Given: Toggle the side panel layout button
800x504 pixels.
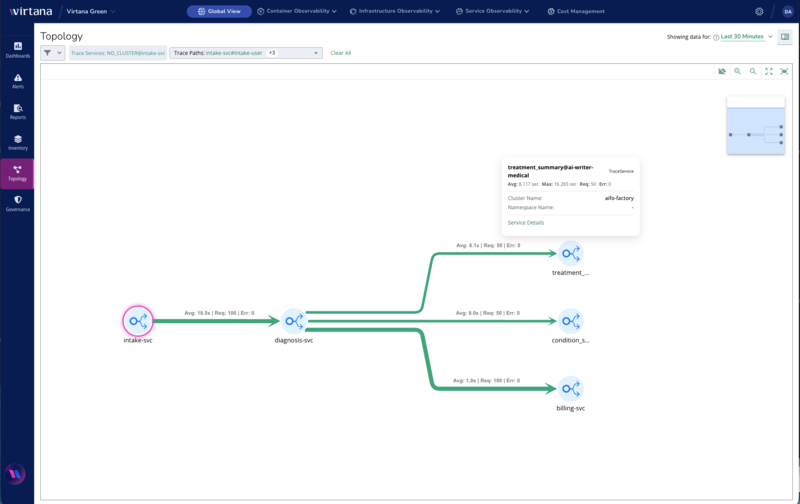Looking at the screenshot, I should 785,37.
